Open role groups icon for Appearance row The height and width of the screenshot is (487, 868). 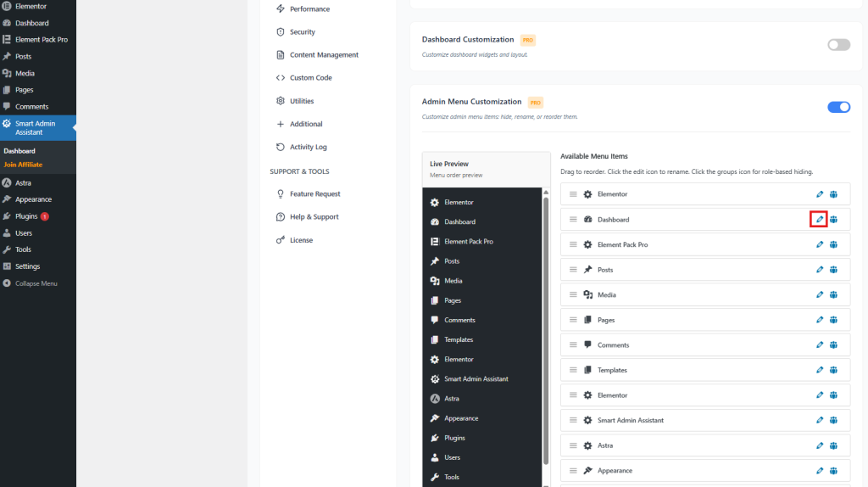(834, 470)
